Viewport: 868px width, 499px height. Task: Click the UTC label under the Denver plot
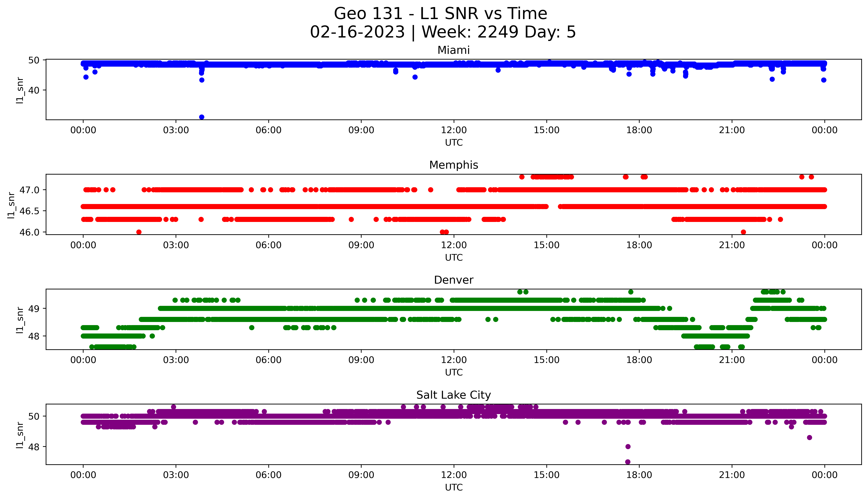click(x=454, y=372)
